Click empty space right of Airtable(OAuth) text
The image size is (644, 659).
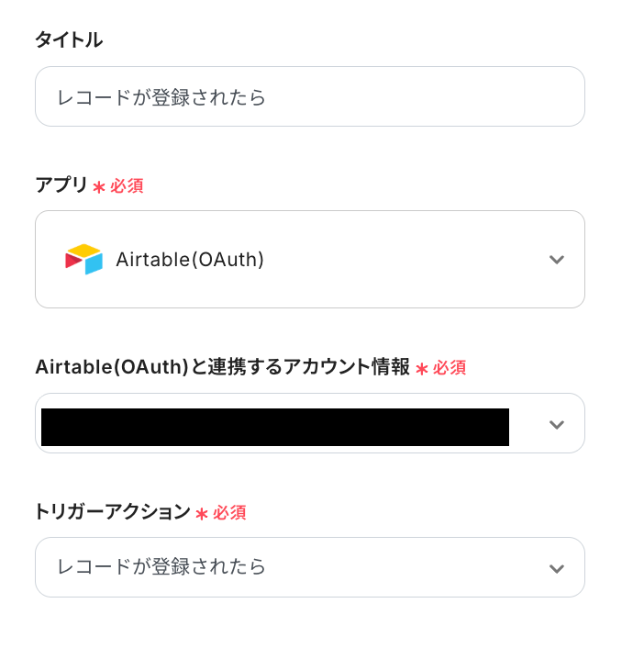(x=404, y=260)
